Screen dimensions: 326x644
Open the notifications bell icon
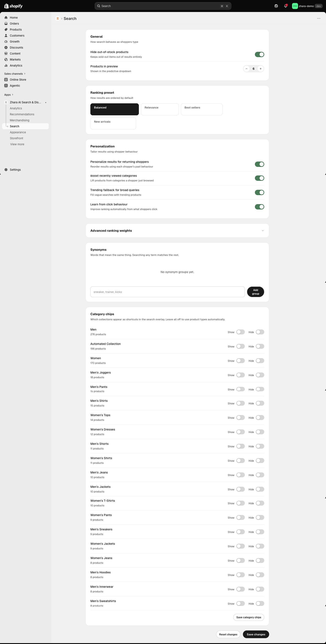pos(286,6)
